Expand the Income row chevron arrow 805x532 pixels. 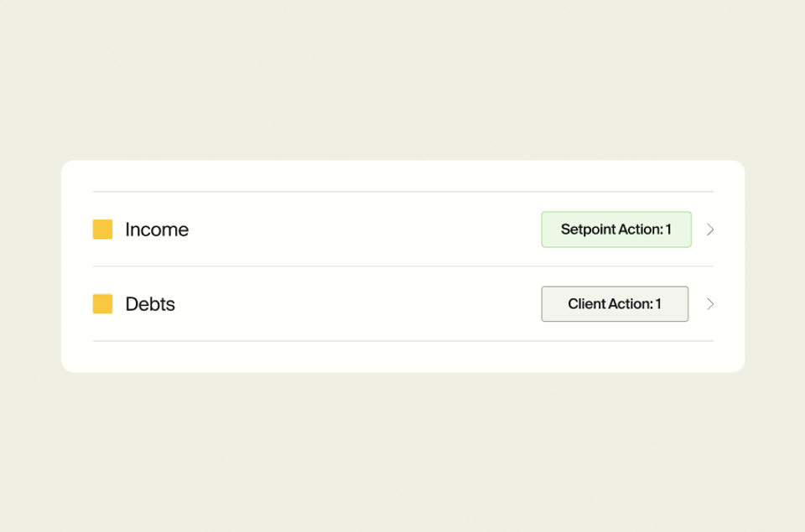(x=710, y=230)
